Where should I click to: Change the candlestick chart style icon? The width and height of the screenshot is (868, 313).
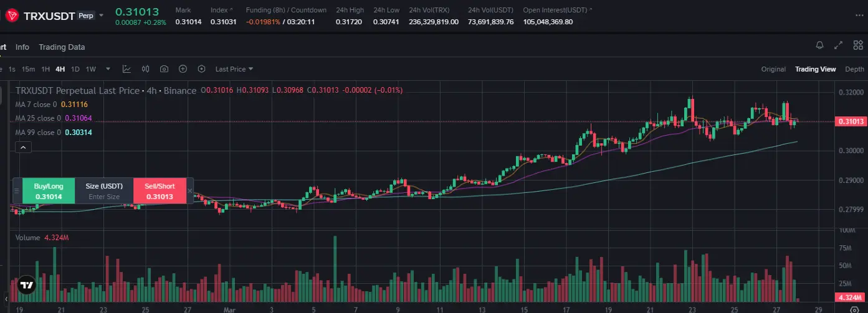145,69
